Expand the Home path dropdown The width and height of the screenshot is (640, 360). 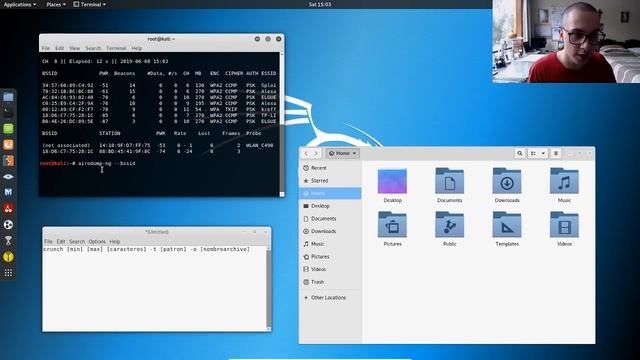pos(342,153)
